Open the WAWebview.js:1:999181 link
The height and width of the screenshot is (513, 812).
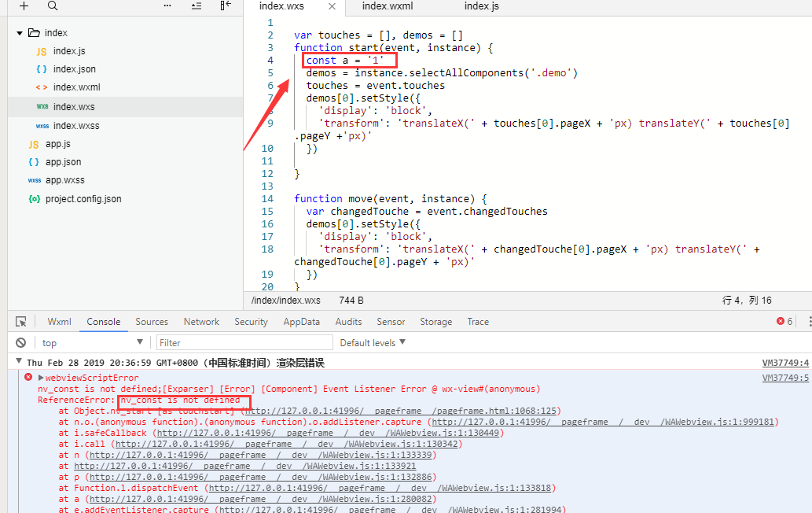[x=603, y=422]
